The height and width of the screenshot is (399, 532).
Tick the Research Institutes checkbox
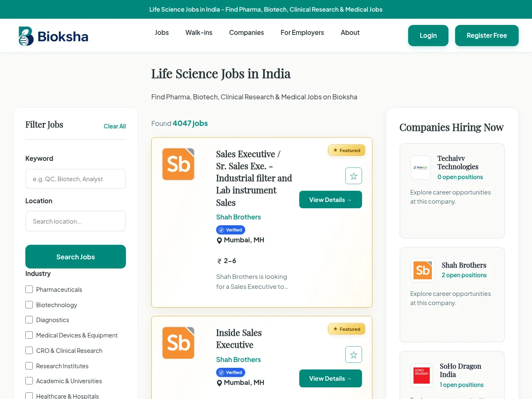pyautogui.click(x=29, y=366)
